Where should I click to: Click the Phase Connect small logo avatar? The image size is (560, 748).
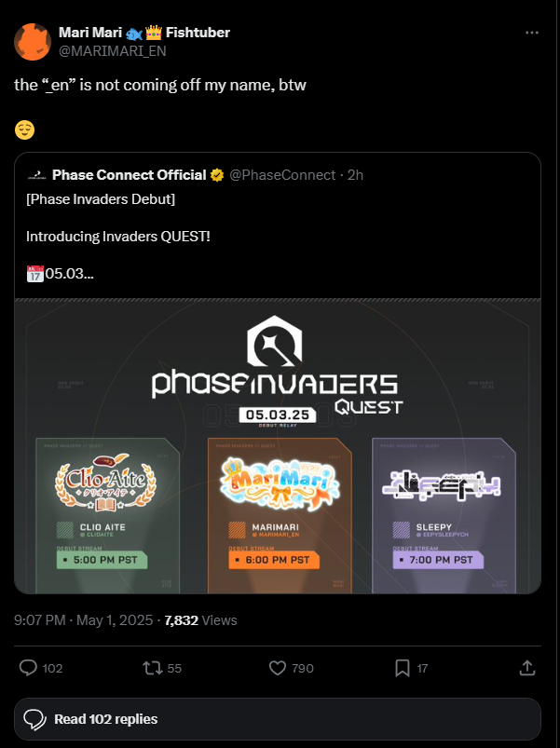[x=36, y=175]
